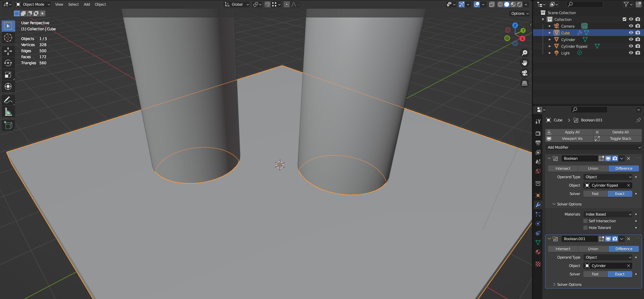644x299 pixels.
Task: Collapse the Boolean modifier panel
Action: click(549, 158)
